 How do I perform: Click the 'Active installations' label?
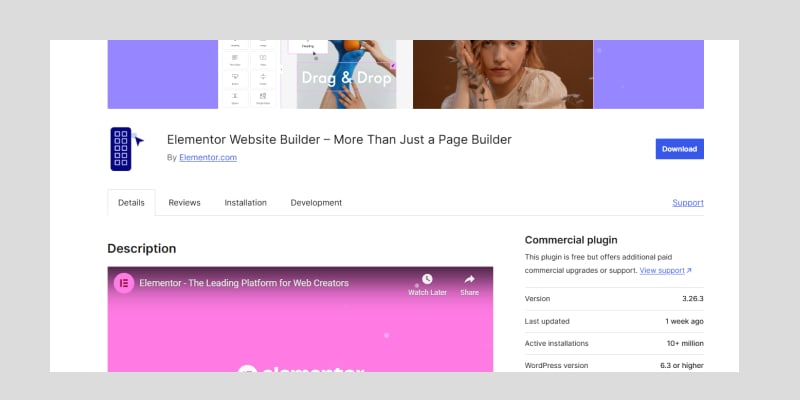[556, 343]
